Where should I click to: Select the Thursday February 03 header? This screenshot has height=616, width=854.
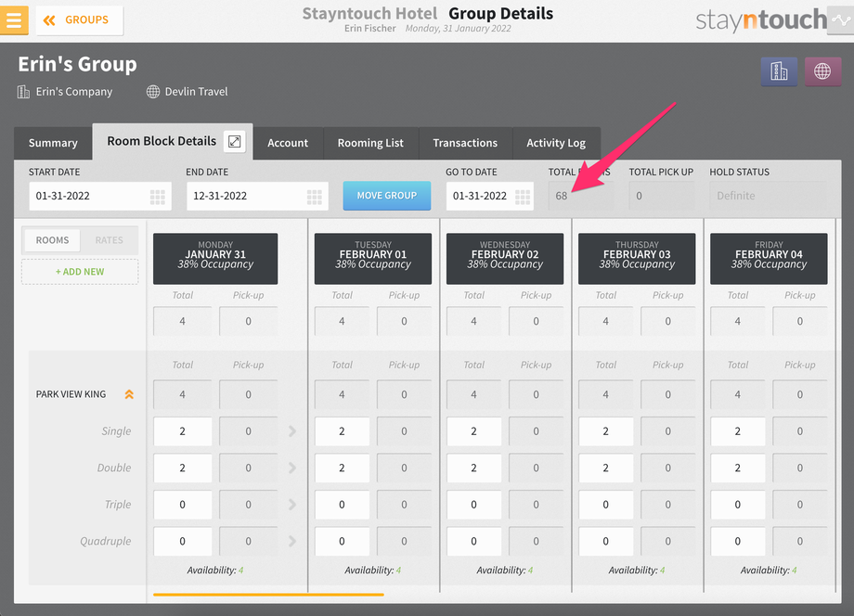637,259
